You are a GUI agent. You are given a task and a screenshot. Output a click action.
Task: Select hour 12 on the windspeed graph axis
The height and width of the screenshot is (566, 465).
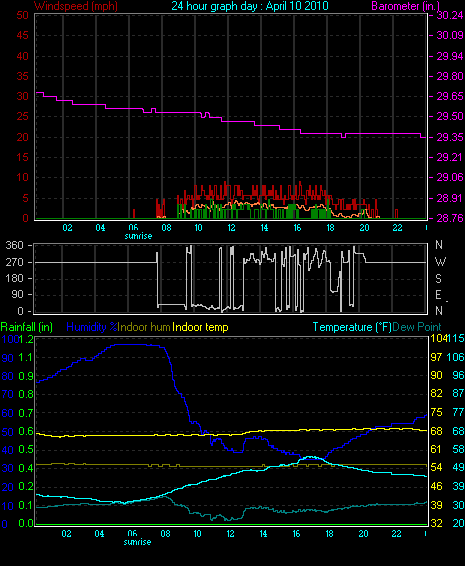pos(231,228)
